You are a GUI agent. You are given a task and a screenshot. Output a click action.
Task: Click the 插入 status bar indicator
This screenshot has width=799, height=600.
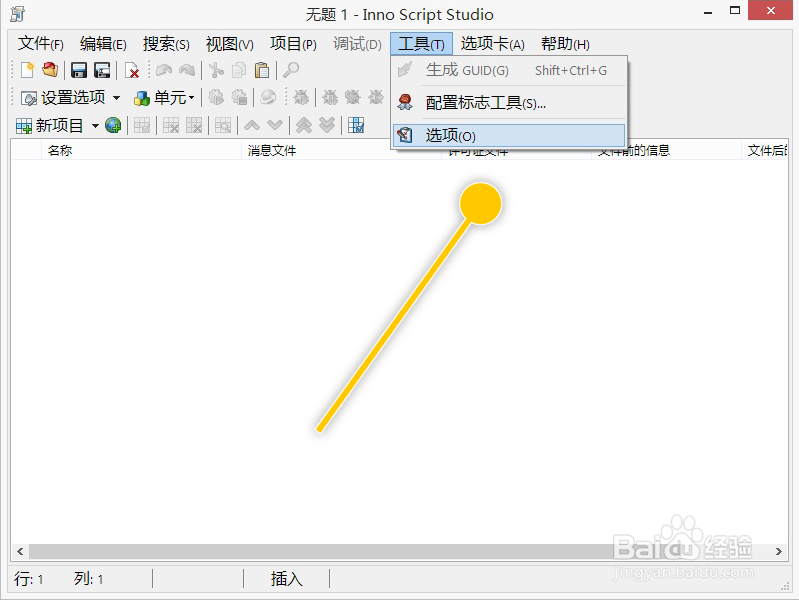click(x=286, y=579)
